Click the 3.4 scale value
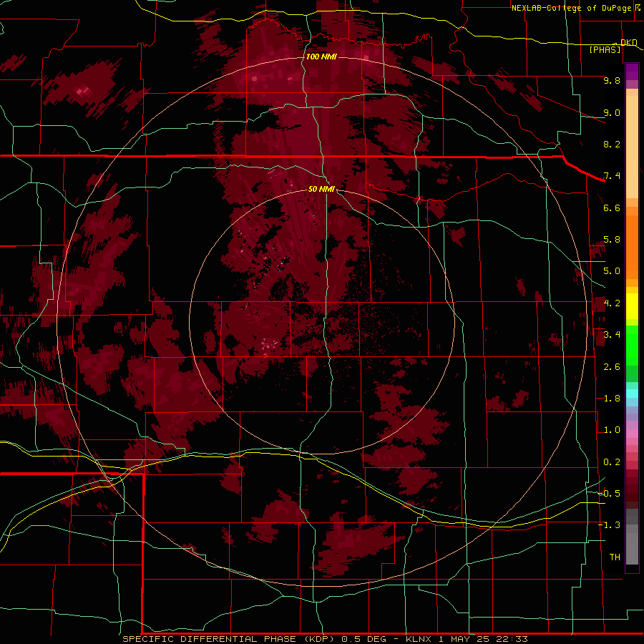Image resolution: width=644 pixels, height=644 pixels. point(612,335)
